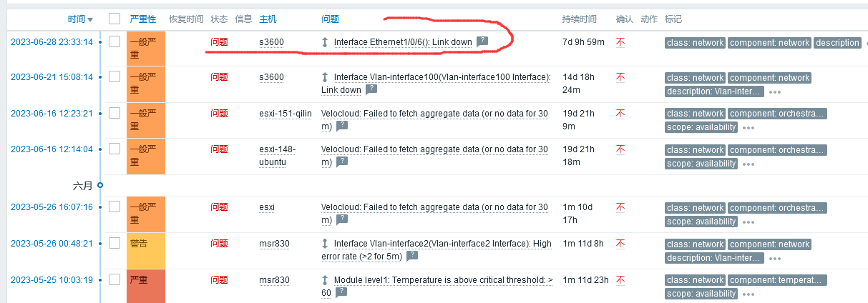Click help icon for Module level1 temperature problem
The height and width of the screenshot is (303, 868).
pos(342,292)
